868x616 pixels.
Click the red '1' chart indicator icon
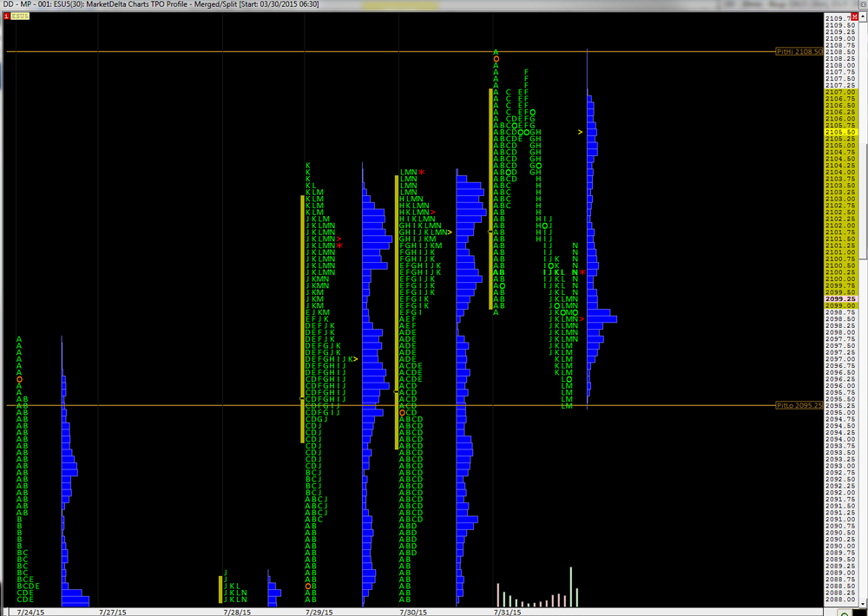click(x=6, y=16)
